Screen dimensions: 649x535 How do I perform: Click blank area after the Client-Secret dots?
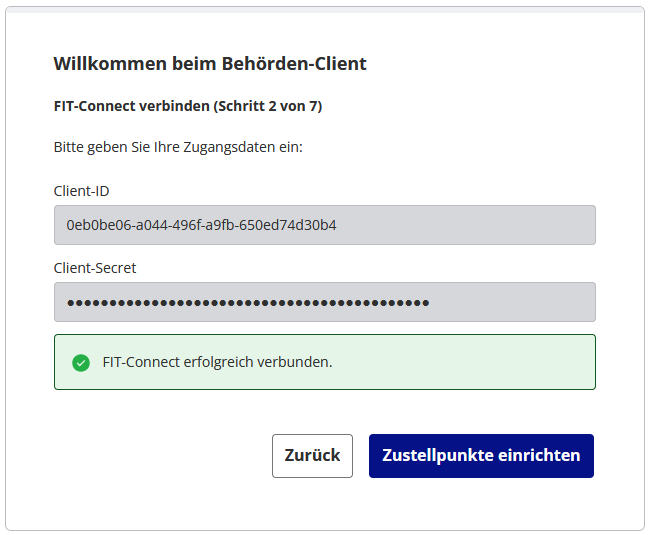coord(515,302)
